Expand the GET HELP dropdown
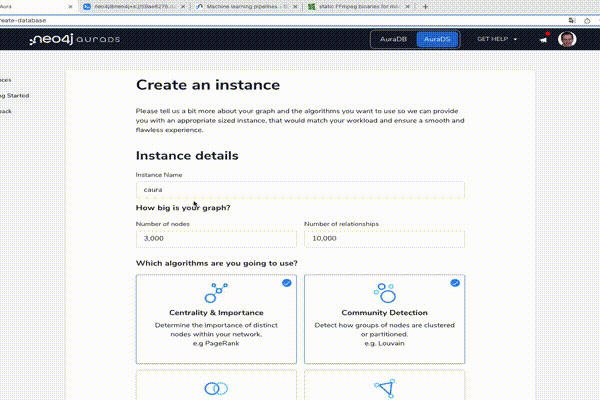600x400 pixels. click(x=497, y=39)
